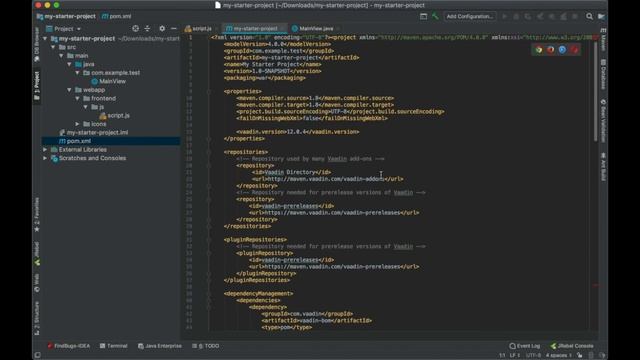The height and width of the screenshot is (360, 640).
Task: Select script.js in project tree
Action: (x=115, y=116)
